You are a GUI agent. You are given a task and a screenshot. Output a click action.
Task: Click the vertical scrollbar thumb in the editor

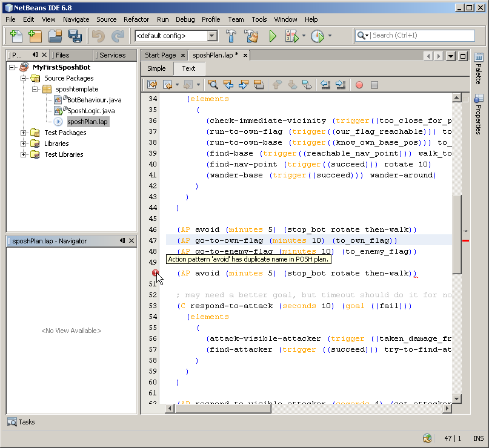[x=456, y=234]
